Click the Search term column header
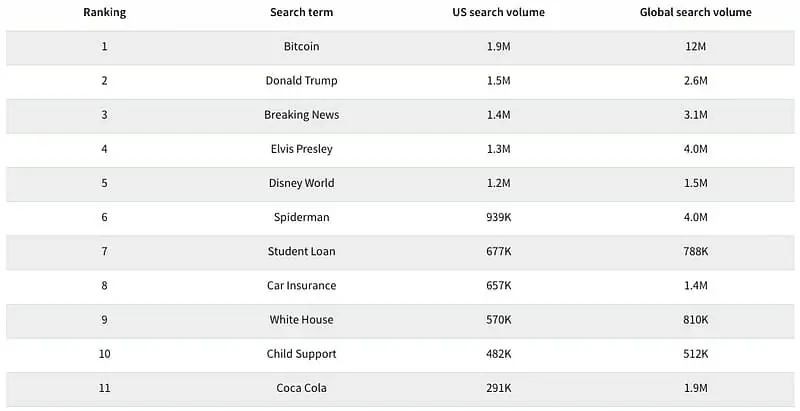The width and height of the screenshot is (800, 411). tap(301, 13)
